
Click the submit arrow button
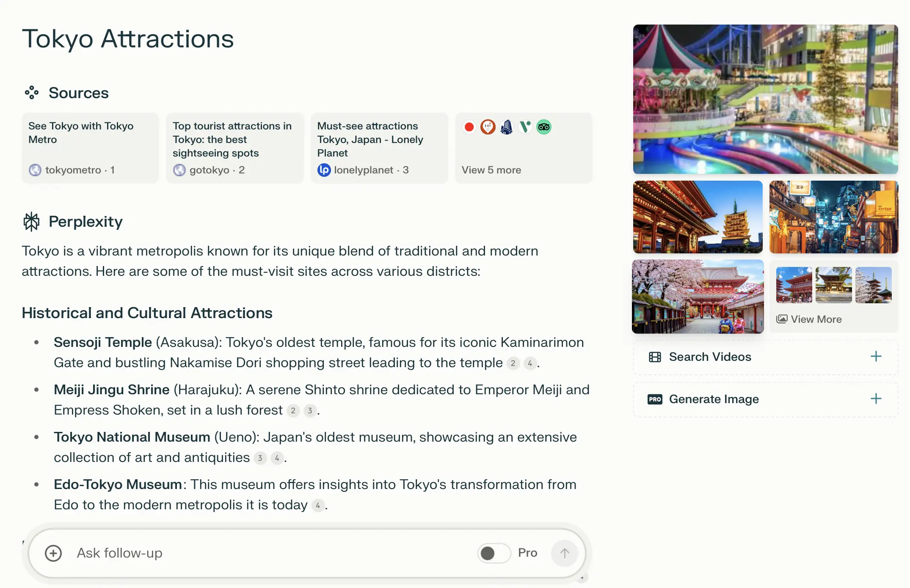tap(564, 553)
